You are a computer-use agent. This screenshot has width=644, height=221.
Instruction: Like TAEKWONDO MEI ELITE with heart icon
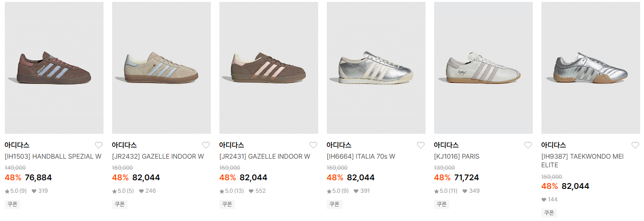tap(635, 145)
